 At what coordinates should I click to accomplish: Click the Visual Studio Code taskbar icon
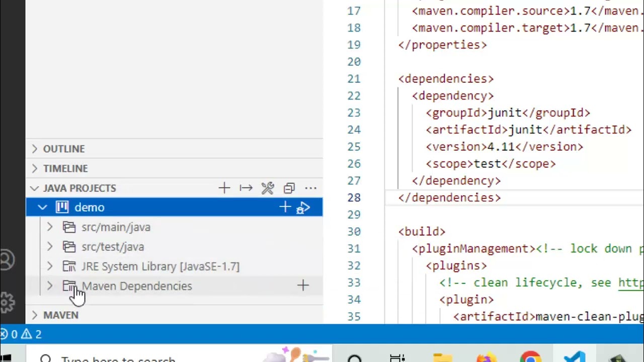[575, 356]
